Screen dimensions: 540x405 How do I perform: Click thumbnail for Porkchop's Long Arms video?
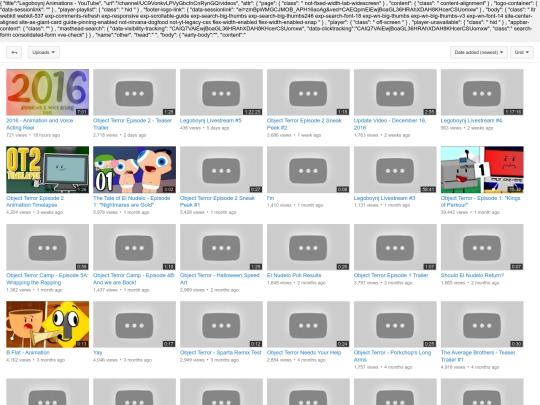pyautogui.click(x=395, y=324)
